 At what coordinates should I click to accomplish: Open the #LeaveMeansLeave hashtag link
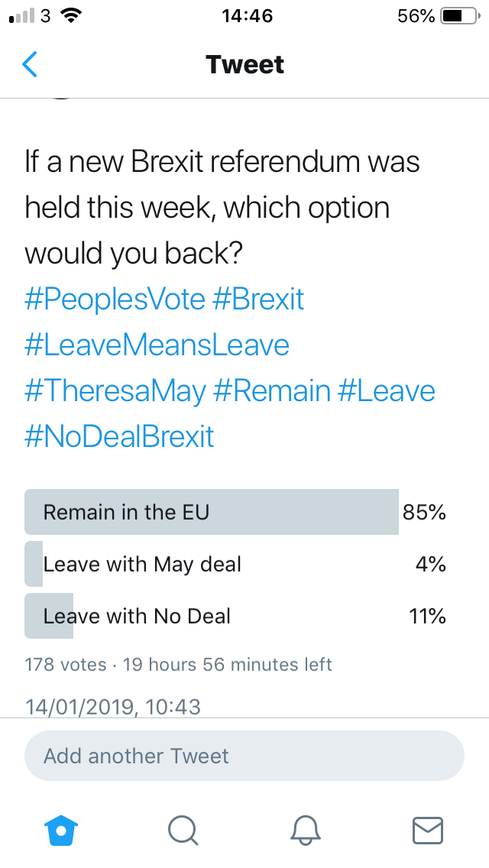pyautogui.click(x=157, y=345)
